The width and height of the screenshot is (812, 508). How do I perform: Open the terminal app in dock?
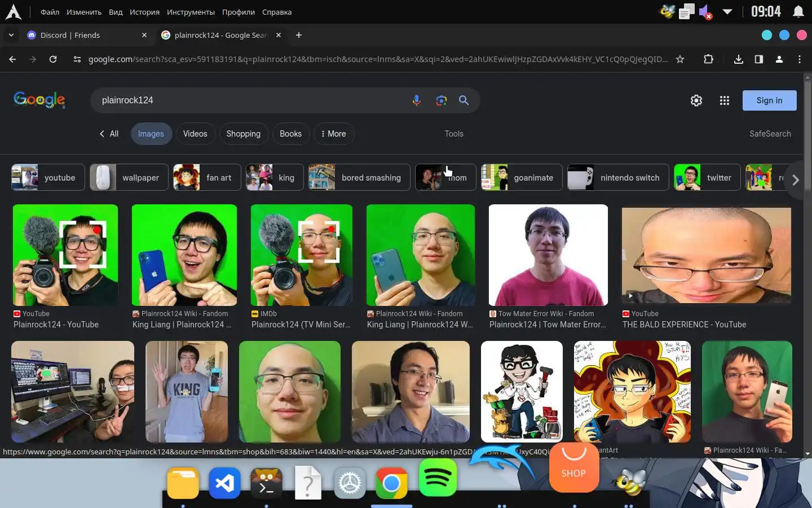266,483
